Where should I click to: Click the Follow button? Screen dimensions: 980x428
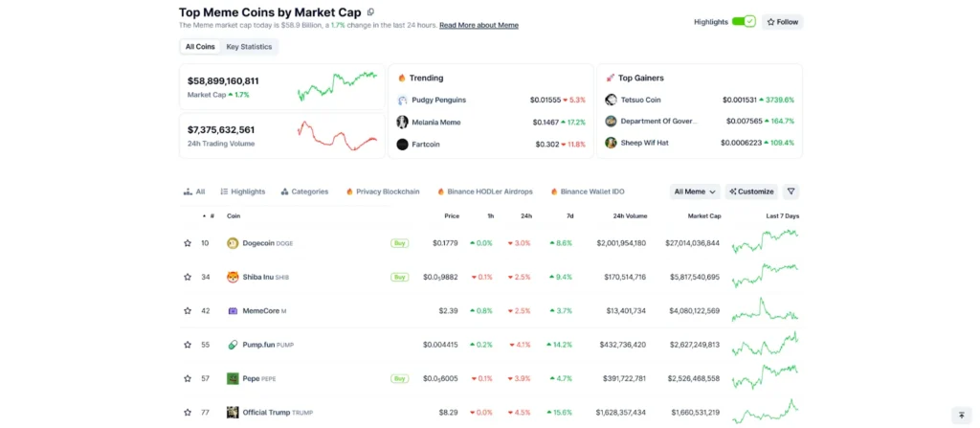[x=783, y=22]
